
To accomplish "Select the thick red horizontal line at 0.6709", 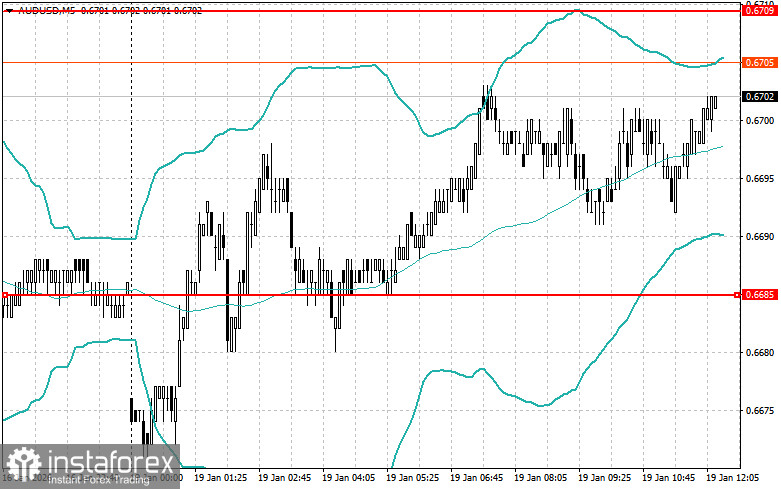I will pyautogui.click(x=371, y=10).
